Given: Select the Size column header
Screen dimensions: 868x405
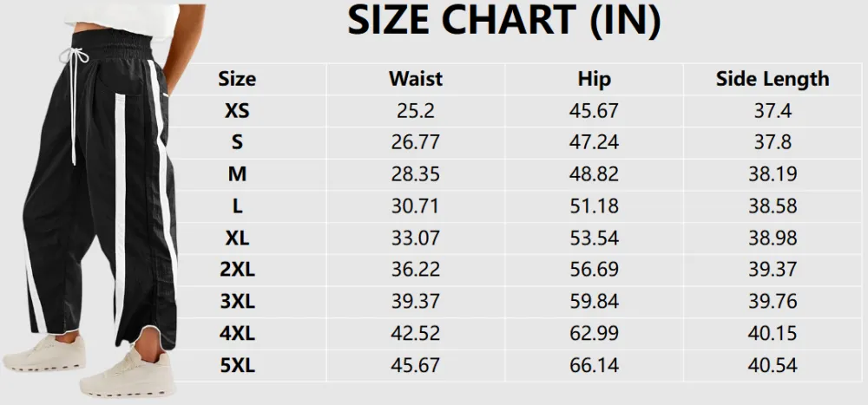Looking at the screenshot, I should pyautogui.click(x=237, y=79).
